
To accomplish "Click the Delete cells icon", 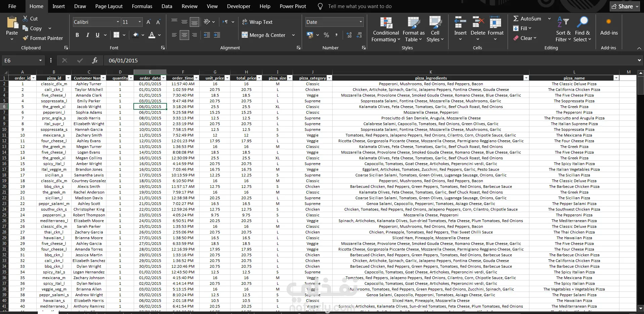I will pyautogui.click(x=478, y=22).
